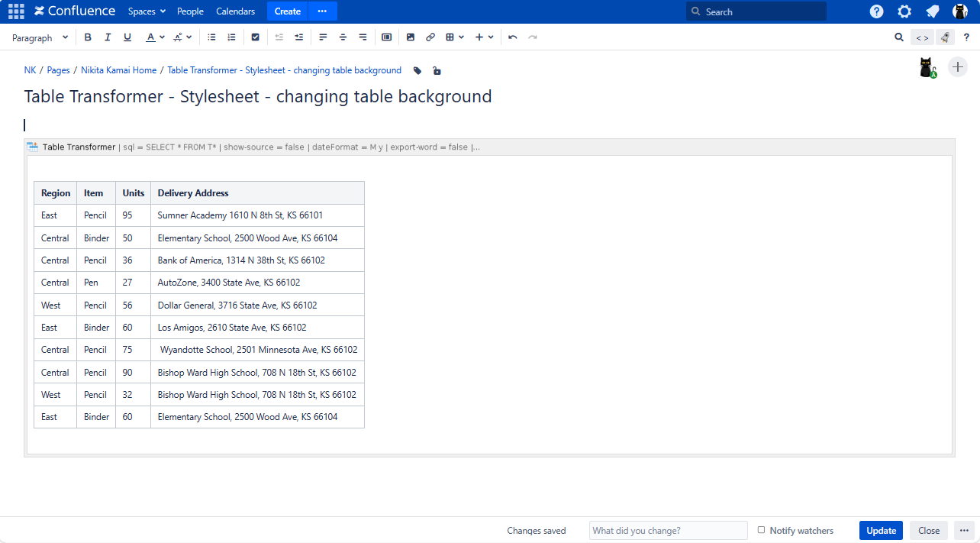The width and height of the screenshot is (980, 543).
Task: Toggle italic formatting
Action: tap(108, 37)
